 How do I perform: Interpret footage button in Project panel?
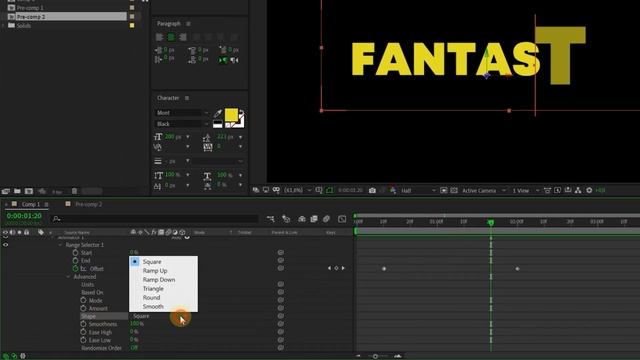(6, 191)
